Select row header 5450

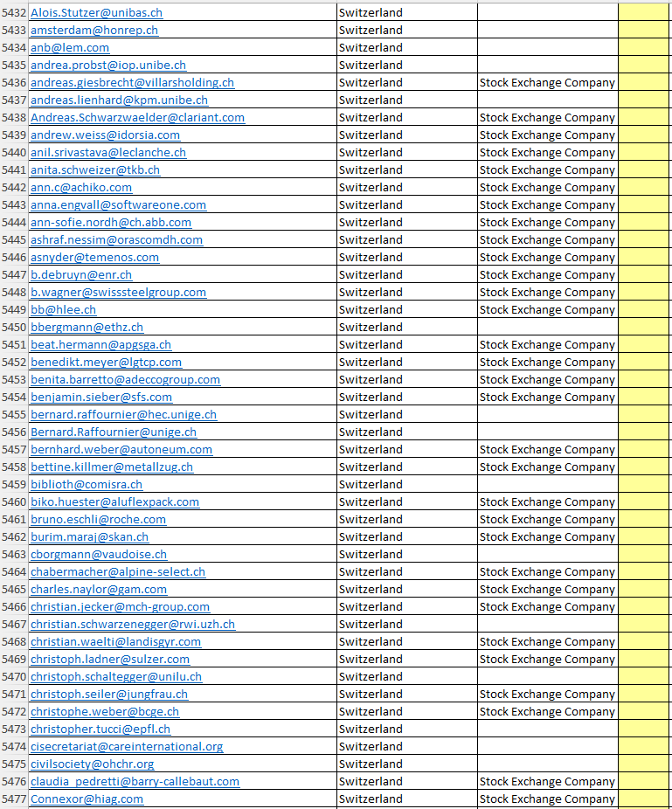pos(14,328)
